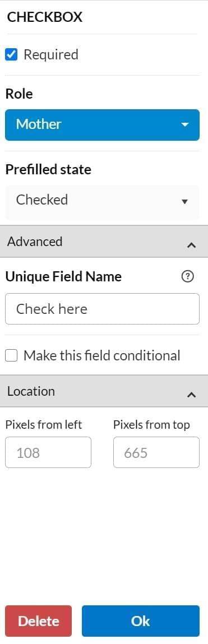This screenshot has height=644, width=208.
Task: Click the CHECKBOX panel heading
Action: pos(45,17)
